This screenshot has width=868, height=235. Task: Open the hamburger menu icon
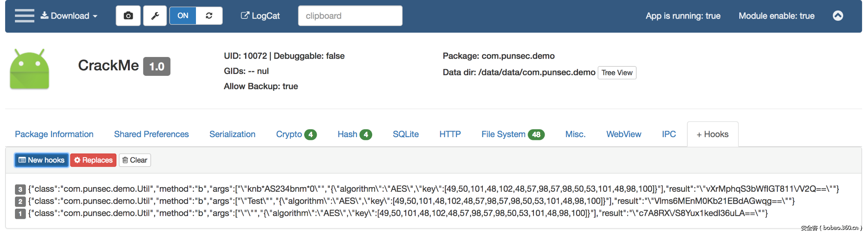coord(24,16)
